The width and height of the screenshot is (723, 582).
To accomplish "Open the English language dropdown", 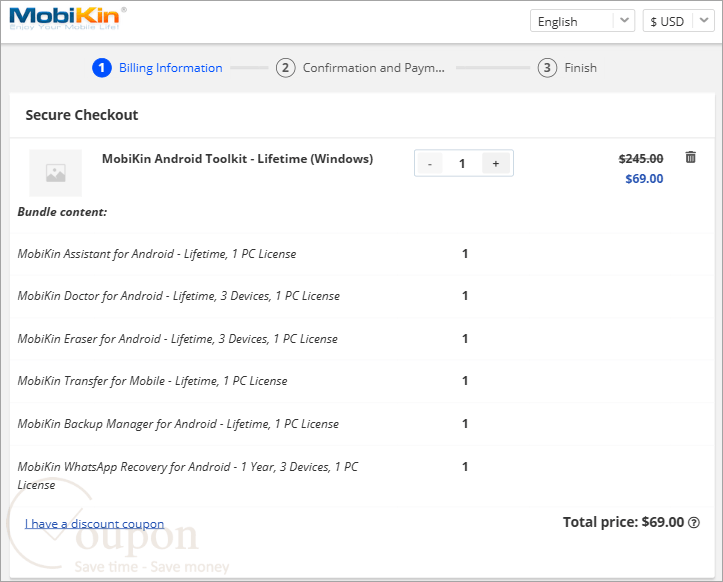I will pyautogui.click(x=582, y=21).
